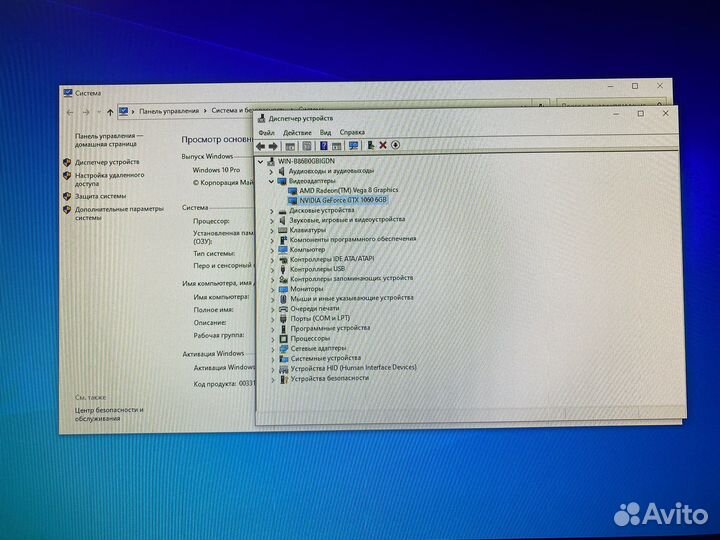Expand the Сетевые адаптеры category

[x=273, y=349]
